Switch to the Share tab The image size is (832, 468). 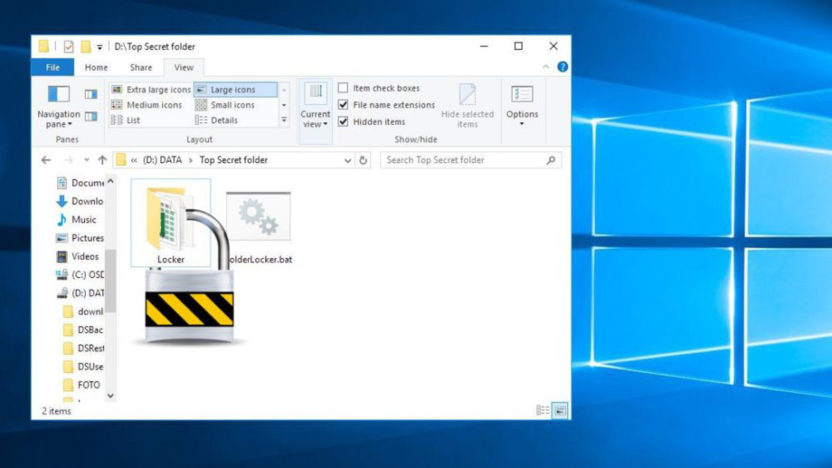tap(141, 67)
